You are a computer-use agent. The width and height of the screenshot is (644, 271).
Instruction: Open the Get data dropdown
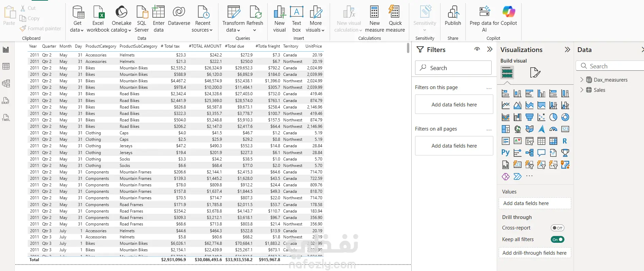click(78, 19)
